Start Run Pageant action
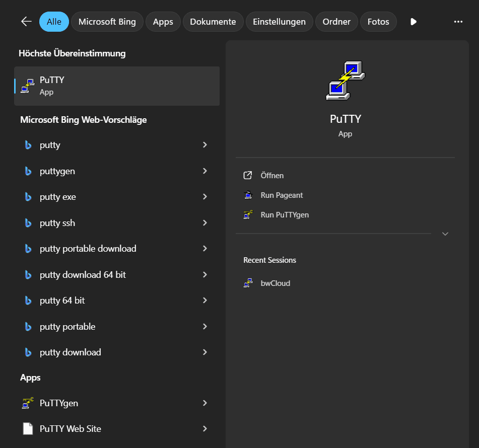 pyautogui.click(x=282, y=195)
